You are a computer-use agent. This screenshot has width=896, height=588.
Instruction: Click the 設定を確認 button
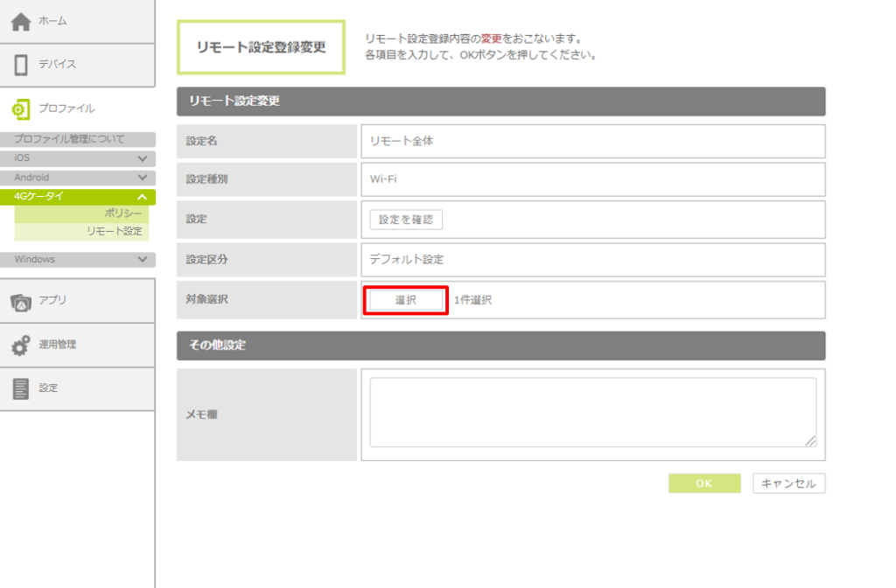click(406, 220)
